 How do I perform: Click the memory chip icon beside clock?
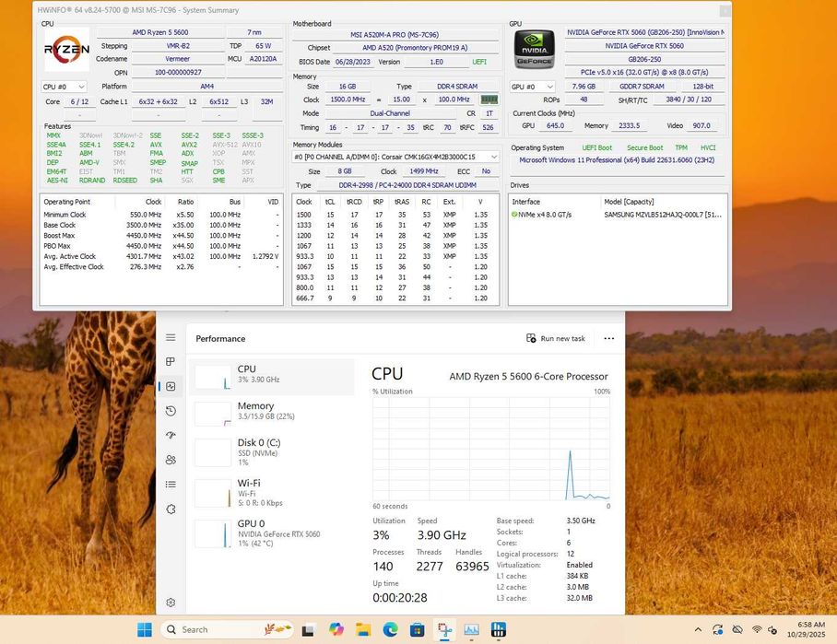[x=489, y=100]
